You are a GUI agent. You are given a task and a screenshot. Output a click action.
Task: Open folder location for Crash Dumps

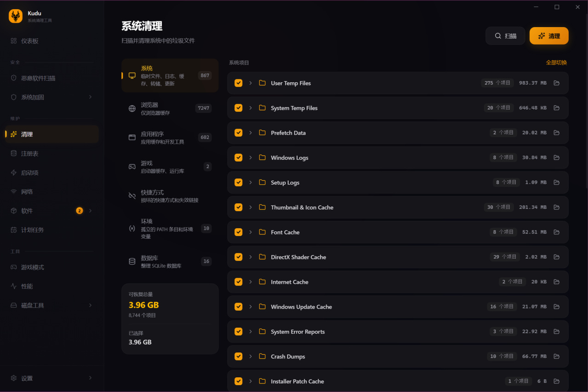pos(556,357)
